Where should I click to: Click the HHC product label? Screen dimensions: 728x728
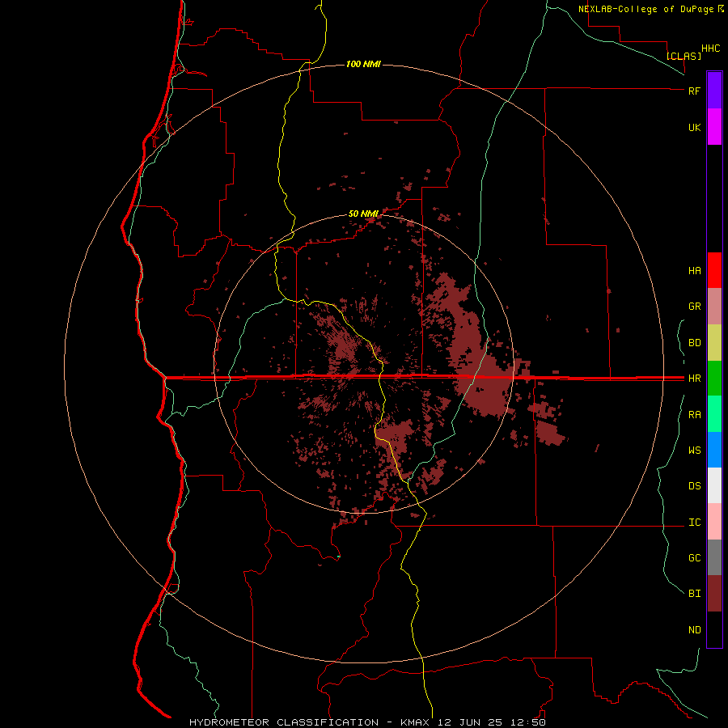tap(710, 49)
